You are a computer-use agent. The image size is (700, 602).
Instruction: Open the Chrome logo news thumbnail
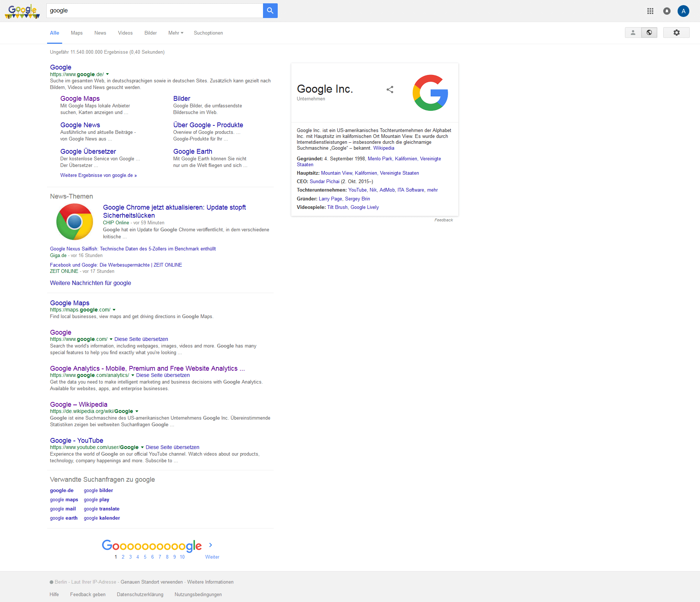(75, 222)
